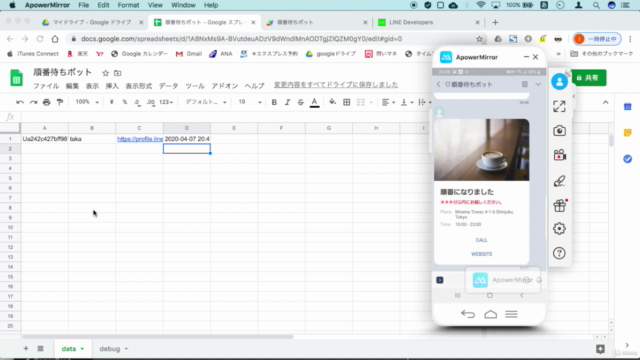Click the saved-to-Drive status link

(336, 84)
